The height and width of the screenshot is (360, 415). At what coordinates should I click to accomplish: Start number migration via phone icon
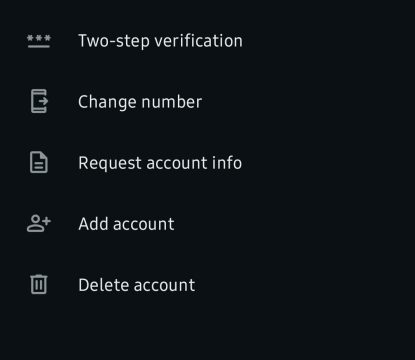click(39, 101)
